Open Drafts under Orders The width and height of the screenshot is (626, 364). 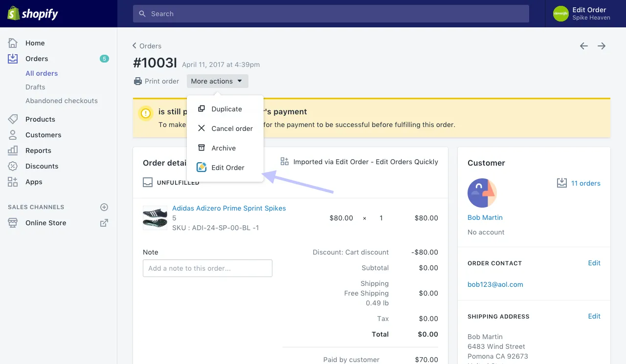tap(35, 87)
